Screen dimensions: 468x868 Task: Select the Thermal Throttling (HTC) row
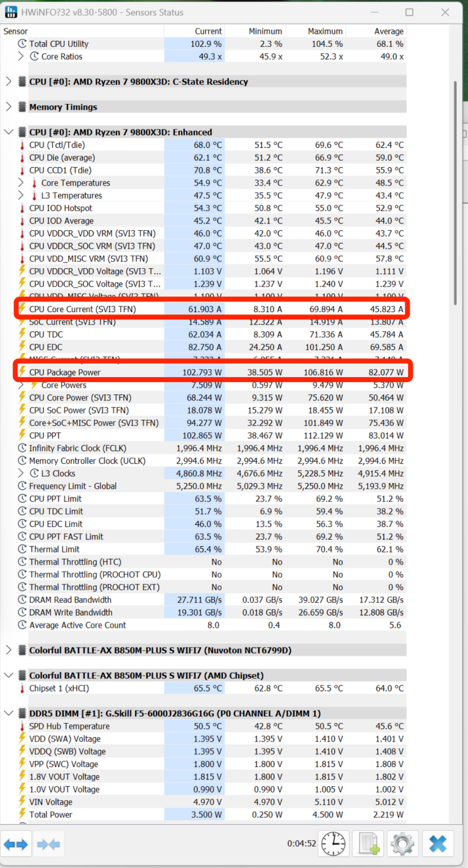point(75,562)
